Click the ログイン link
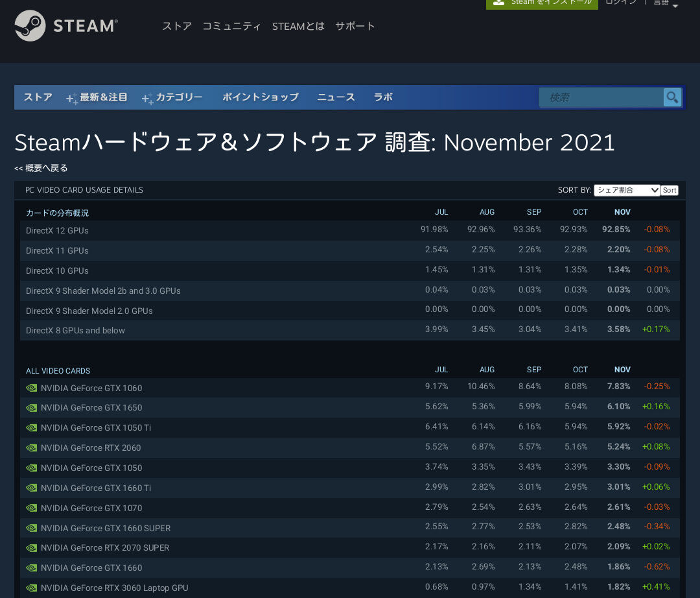This screenshot has height=598, width=700. (620, 2)
